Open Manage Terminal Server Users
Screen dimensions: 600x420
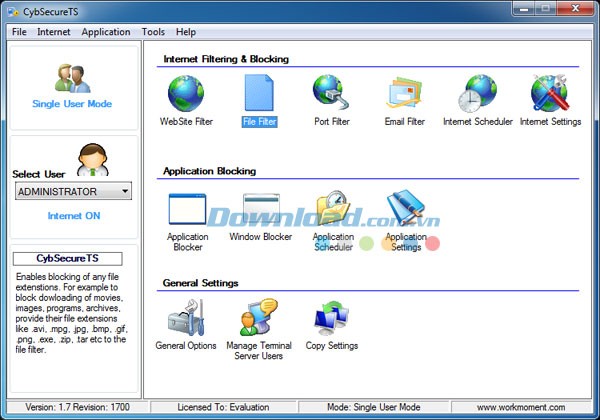coord(259,319)
